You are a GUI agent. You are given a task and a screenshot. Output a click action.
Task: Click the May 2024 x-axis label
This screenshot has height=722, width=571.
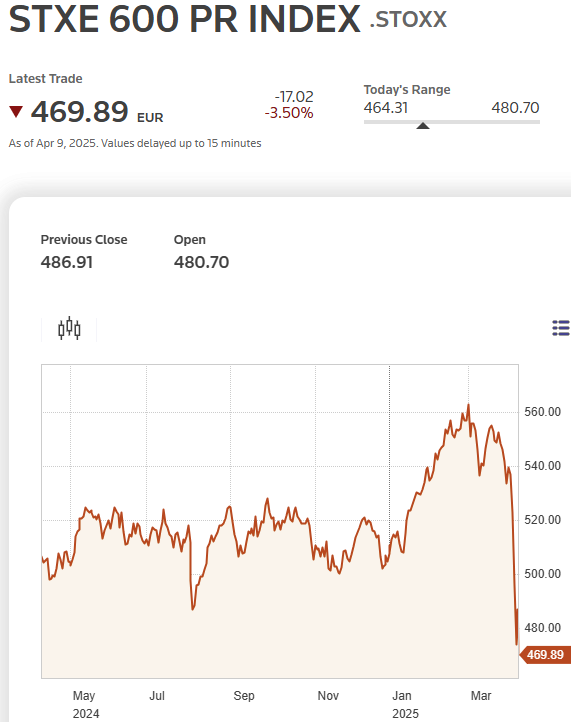click(x=85, y=704)
